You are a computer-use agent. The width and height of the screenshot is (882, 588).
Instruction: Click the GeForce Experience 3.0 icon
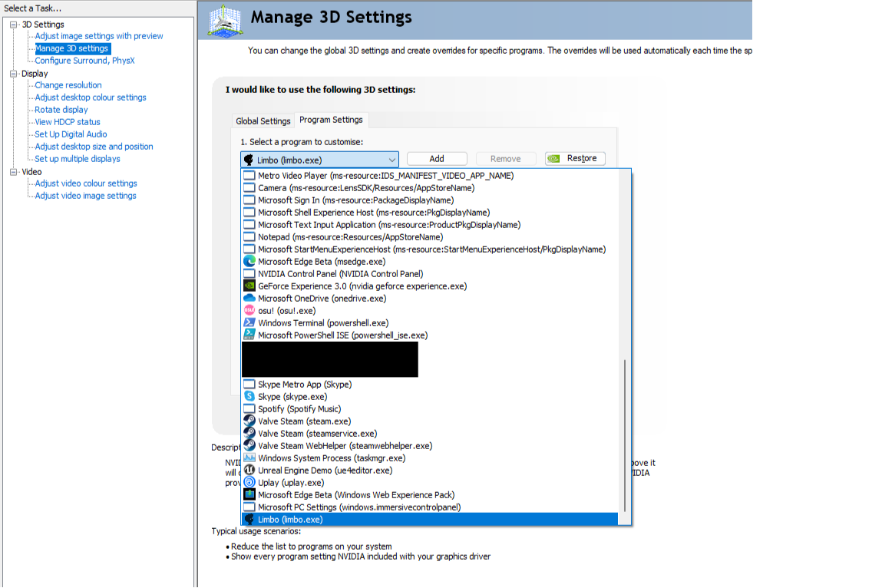click(x=249, y=286)
